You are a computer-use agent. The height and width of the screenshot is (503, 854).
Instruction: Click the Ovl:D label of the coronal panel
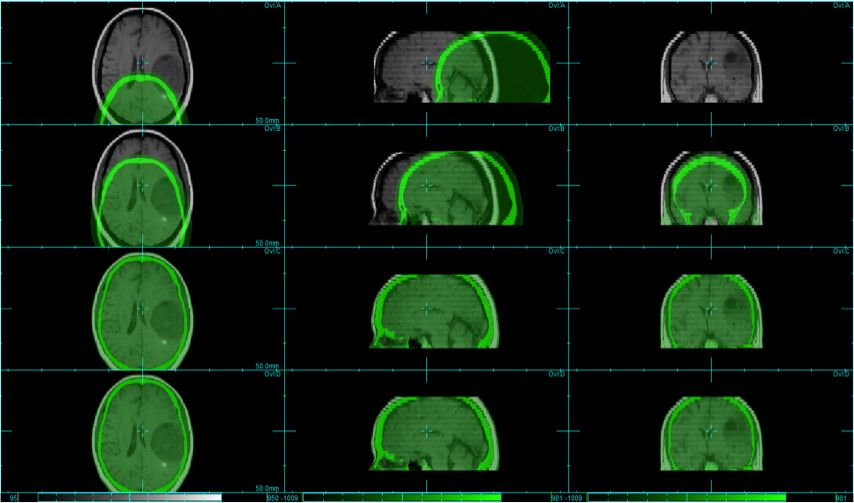pyautogui.click(x=842, y=375)
